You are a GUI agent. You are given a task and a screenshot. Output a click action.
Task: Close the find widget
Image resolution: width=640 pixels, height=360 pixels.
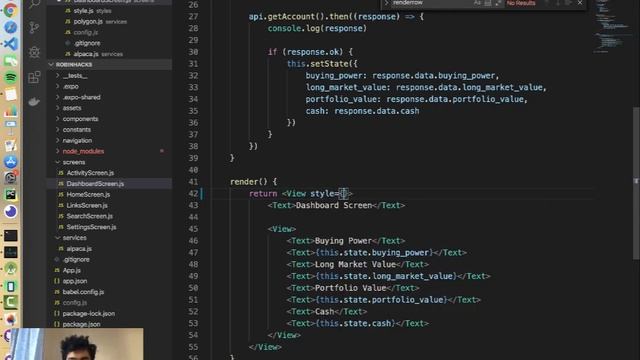coord(580,3)
